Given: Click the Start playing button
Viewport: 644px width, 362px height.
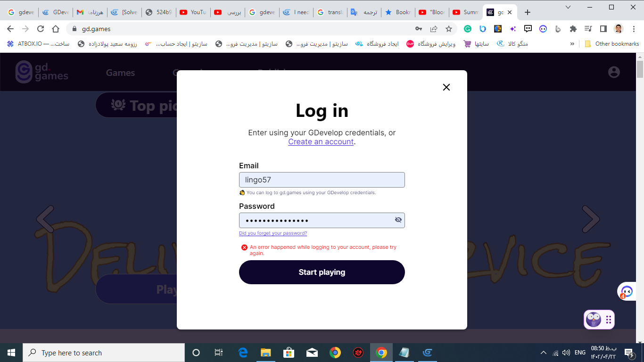Looking at the screenshot, I should 322,272.
